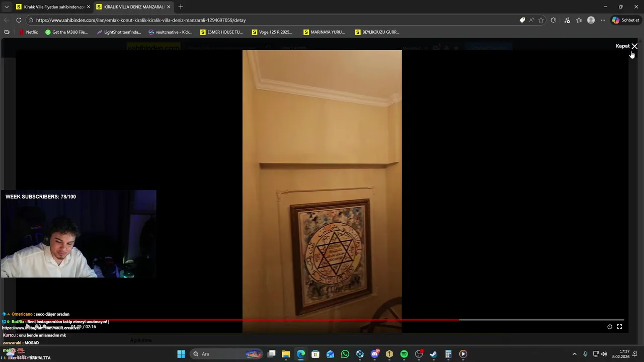Viewport: 644px width, 362px height.
Task: Open the volume control tray icon
Action: point(604,354)
